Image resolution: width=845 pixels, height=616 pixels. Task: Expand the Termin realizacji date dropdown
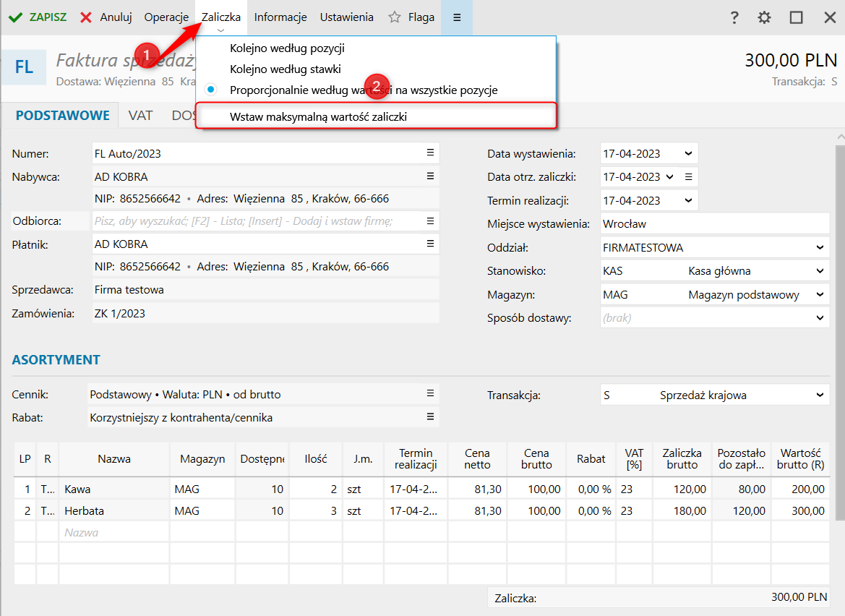tap(688, 200)
